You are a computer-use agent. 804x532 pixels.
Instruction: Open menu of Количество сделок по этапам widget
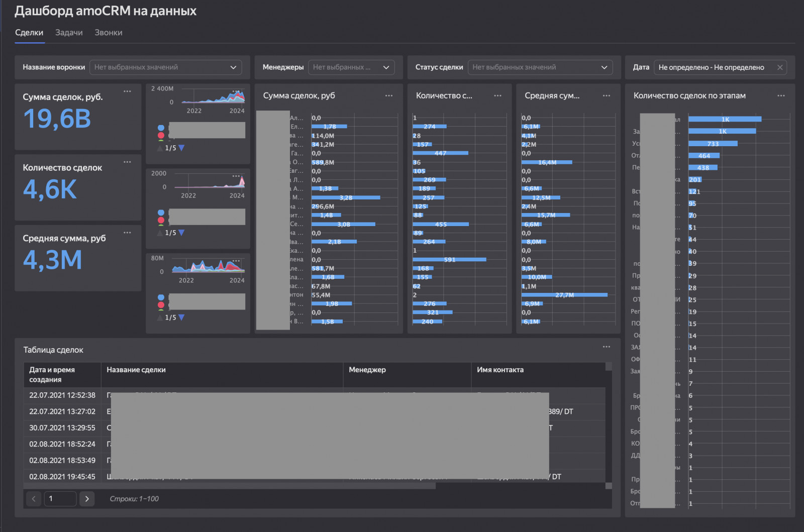pos(781,95)
